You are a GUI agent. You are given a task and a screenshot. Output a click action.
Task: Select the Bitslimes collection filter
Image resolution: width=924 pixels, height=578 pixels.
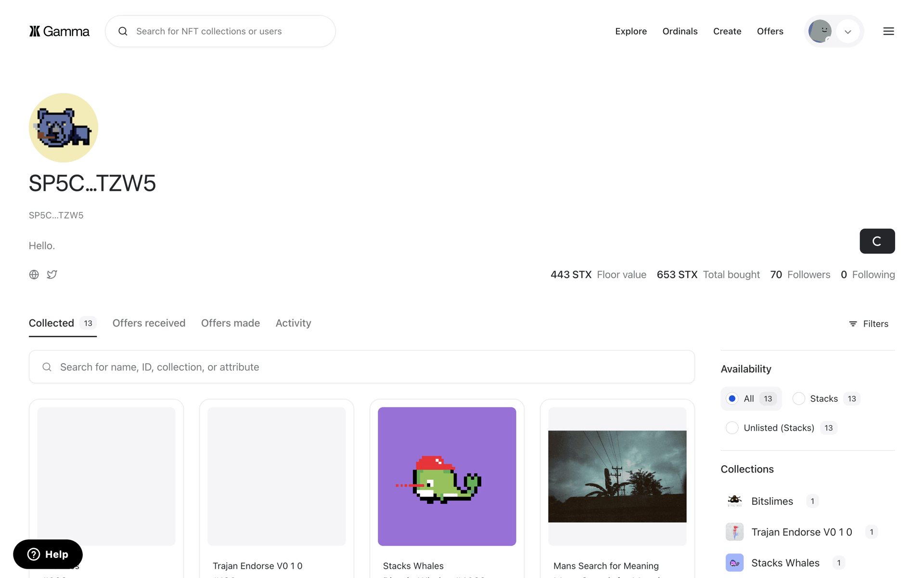(772, 501)
